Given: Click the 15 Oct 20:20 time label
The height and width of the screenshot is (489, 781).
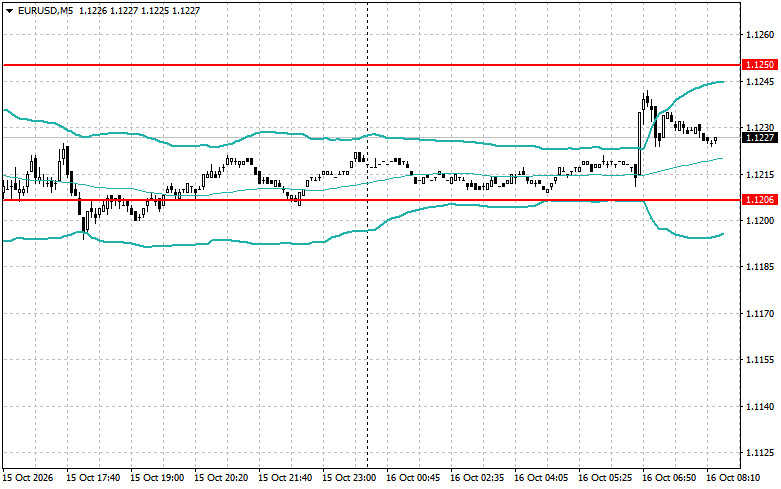Looking at the screenshot, I should click(221, 478).
